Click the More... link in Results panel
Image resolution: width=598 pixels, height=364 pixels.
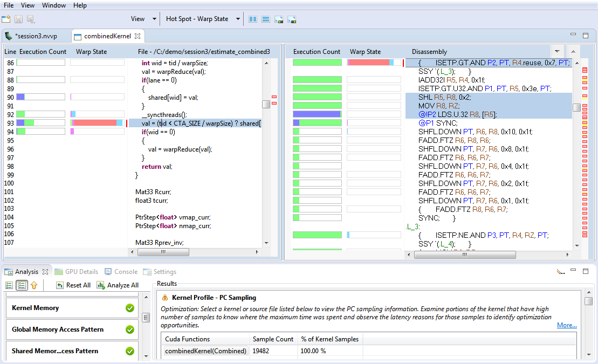click(567, 325)
